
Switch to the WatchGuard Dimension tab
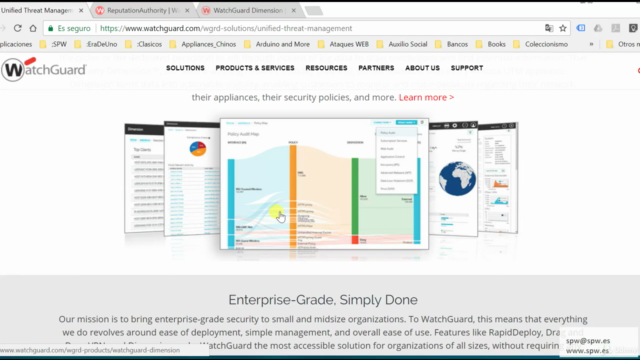[x=248, y=11]
